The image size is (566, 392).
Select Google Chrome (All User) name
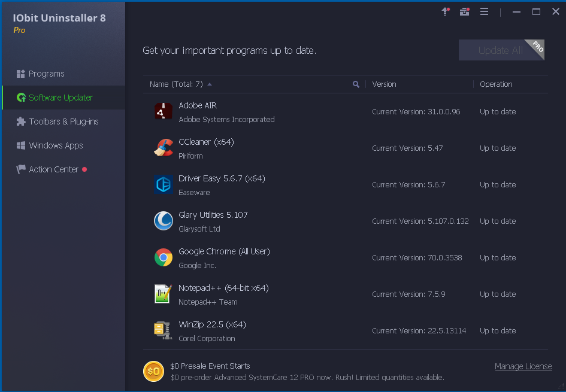[224, 251]
